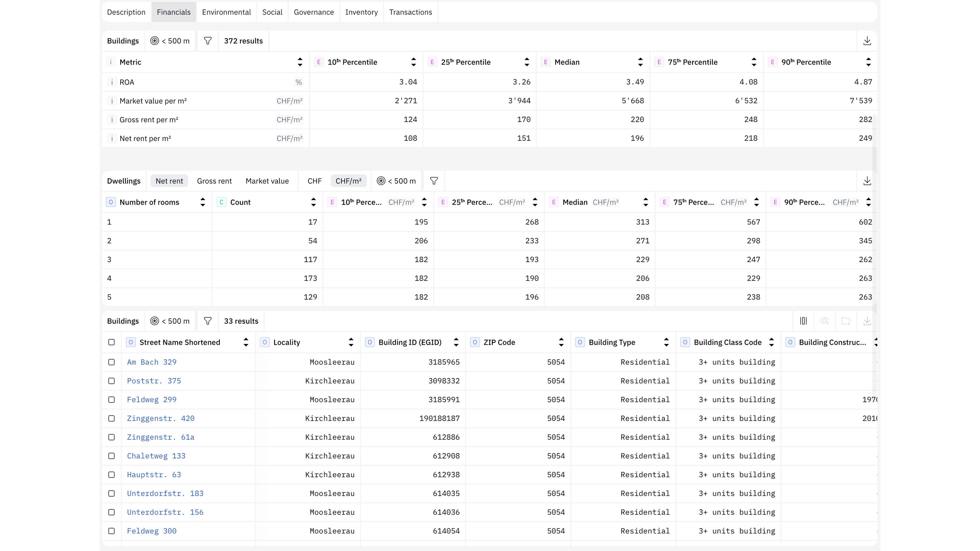This screenshot has height=551, width=980.
Task: Open the Governance tab
Action: (x=314, y=12)
